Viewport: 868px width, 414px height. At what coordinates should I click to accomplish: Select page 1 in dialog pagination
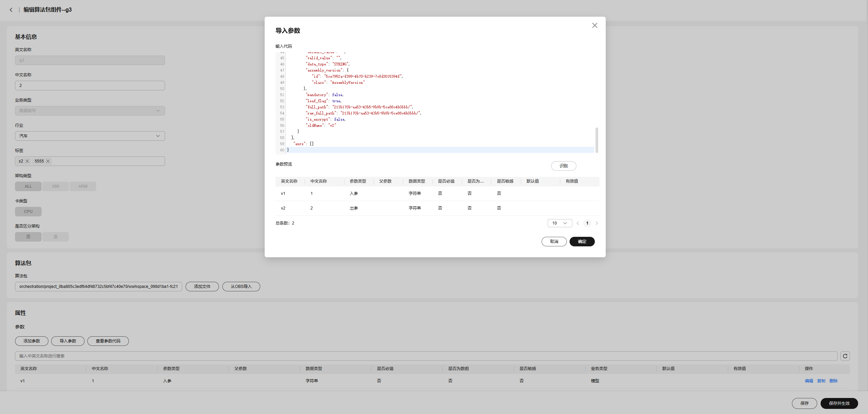(587, 223)
